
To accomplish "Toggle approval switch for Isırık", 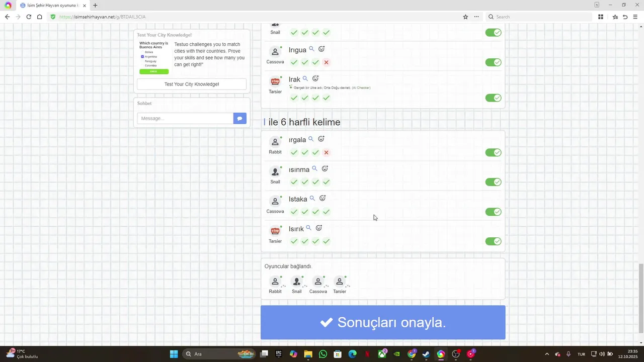I will tap(493, 241).
